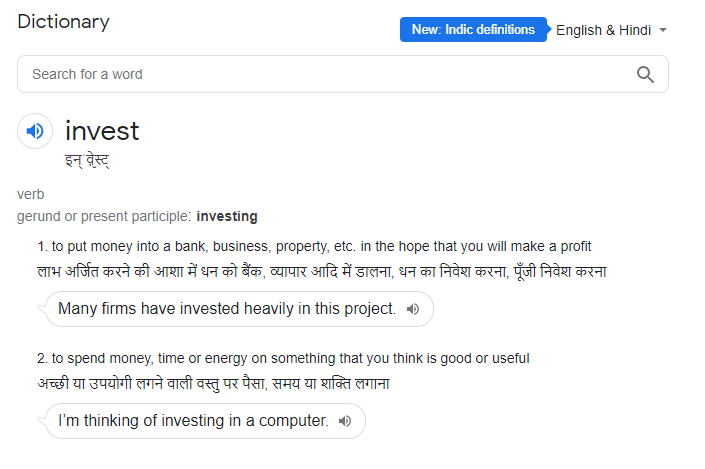This screenshot has width=705, height=469.
Task: Click the Hindi translation of definition one
Action: tap(322, 271)
